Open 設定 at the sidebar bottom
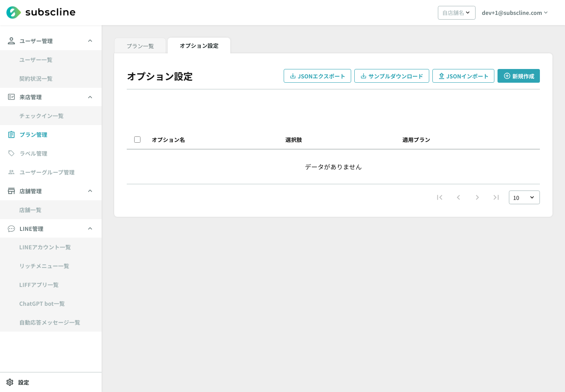The height and width of the screenshot is (392, 565). click(51, 382)
